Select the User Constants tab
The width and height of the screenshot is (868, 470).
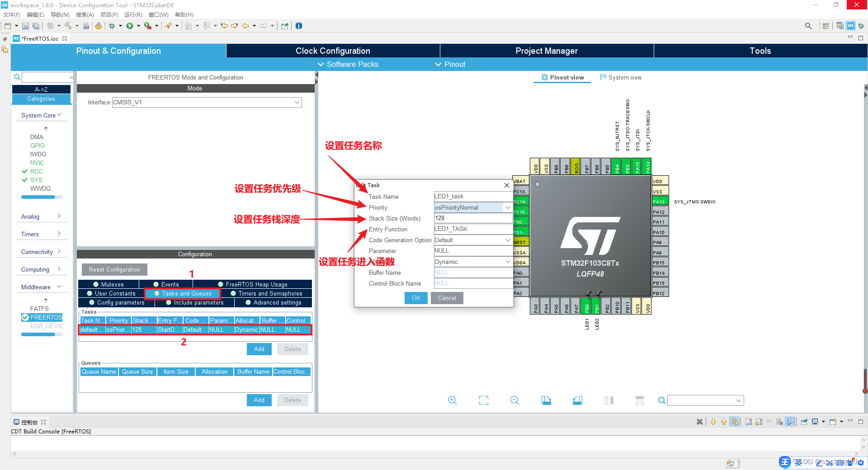click(111, 293)
